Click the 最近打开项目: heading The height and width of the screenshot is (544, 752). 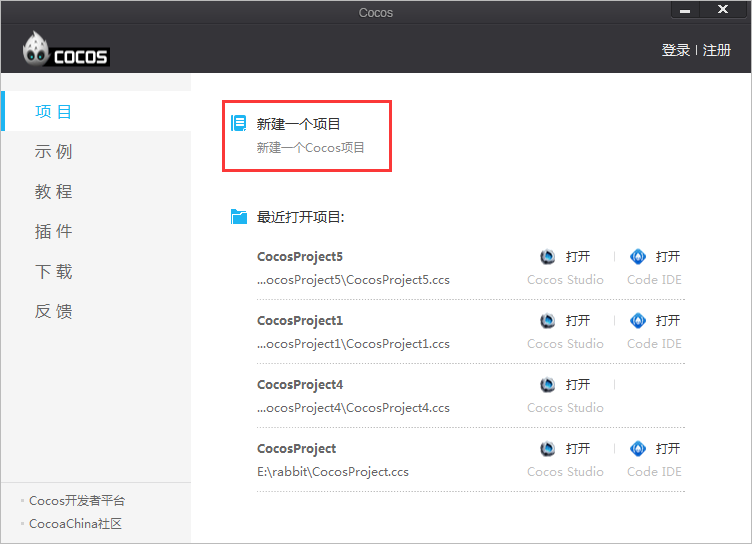pos(300,217)
